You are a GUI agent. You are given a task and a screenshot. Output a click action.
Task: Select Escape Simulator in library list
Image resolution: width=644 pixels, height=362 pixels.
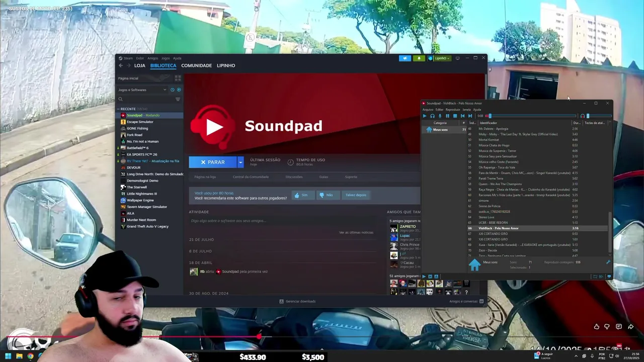tap(140, 122)
